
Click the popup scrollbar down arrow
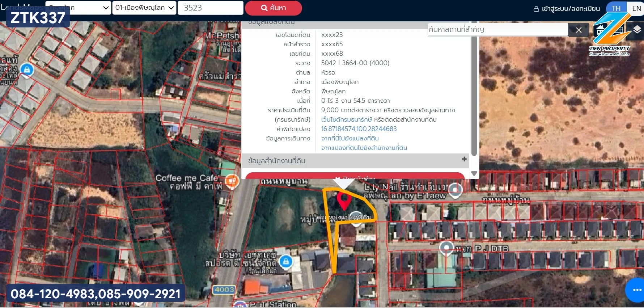click(474, 173)
